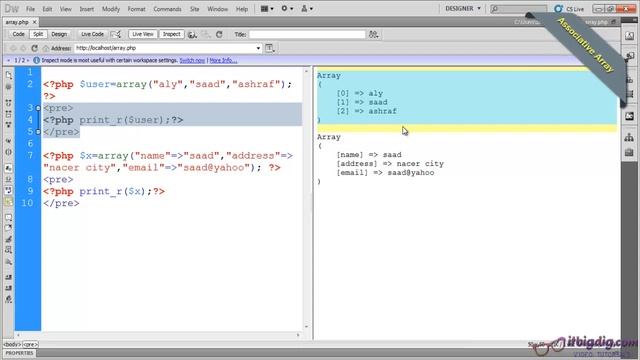
Task: Click the Wrap Tag icon
Action: tap(9, 239)
